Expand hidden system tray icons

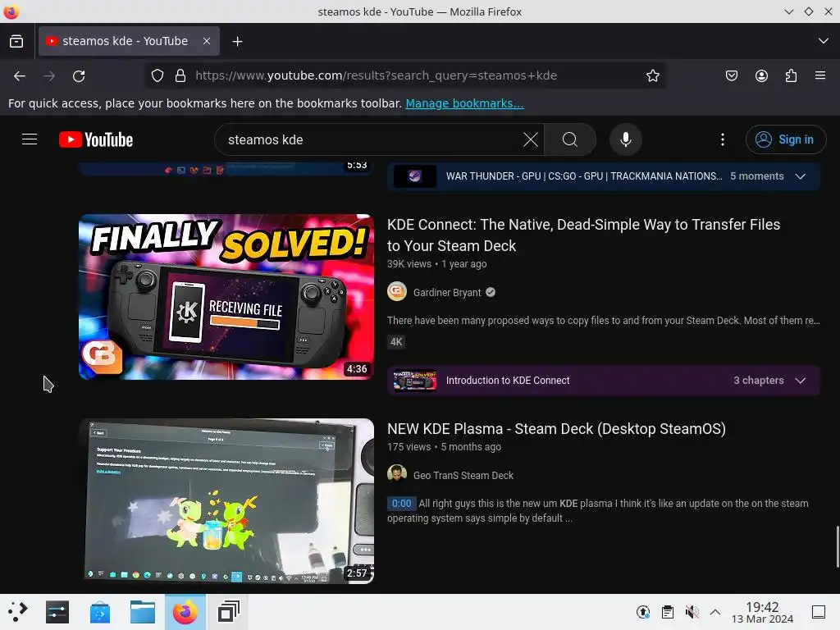click(715, 612)
